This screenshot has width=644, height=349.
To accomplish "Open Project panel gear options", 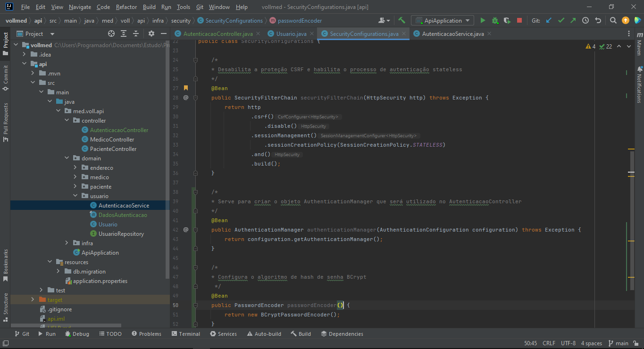I will point(151,33).
